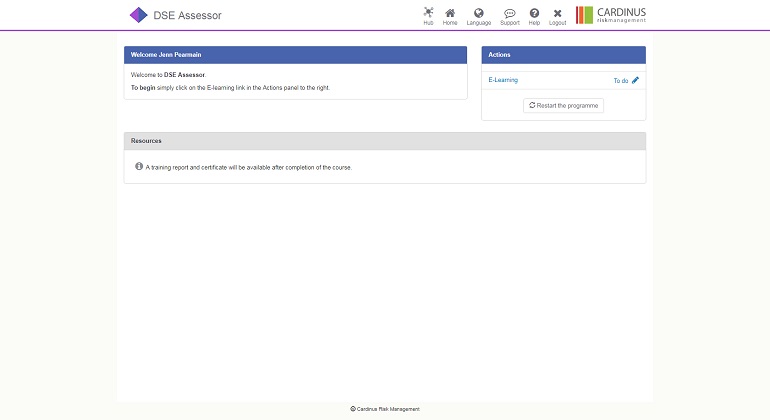Click the To do status link

(621, 81)
